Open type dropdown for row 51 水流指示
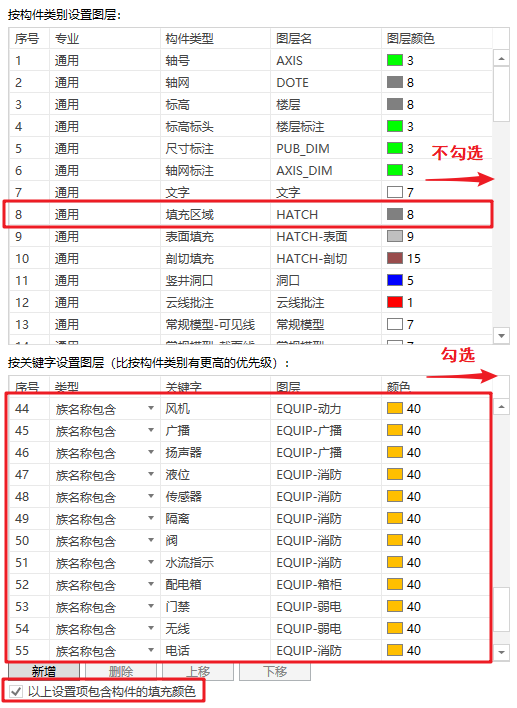 151,562
